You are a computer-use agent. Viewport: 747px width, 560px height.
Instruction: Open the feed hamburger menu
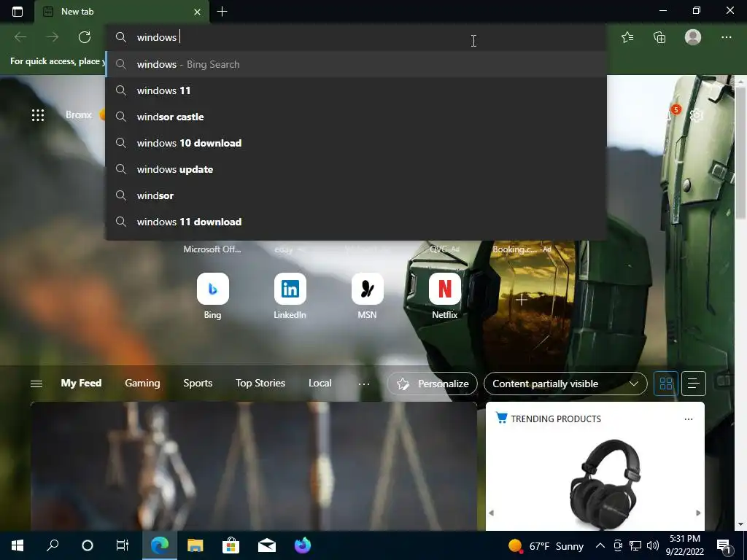coord(36,384)
